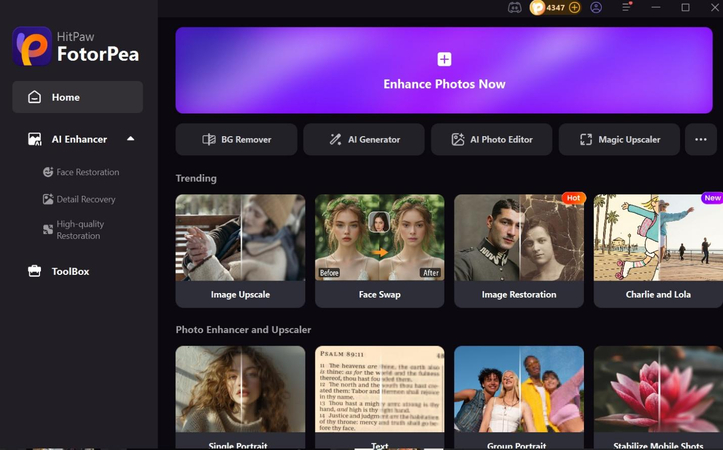The height and width of the screenshot is (450, 723).
Task: Click the Trending section heading
Action: tap(196, 178)
